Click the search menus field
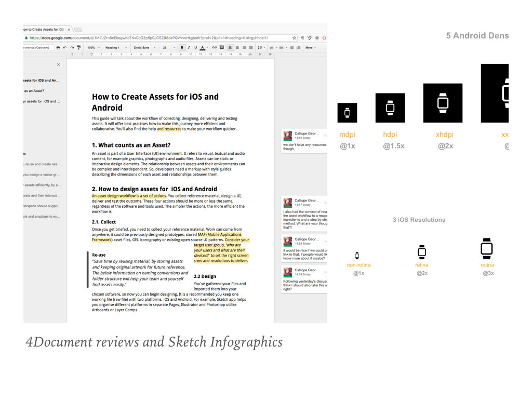532x399 pixels. [38, 47]
